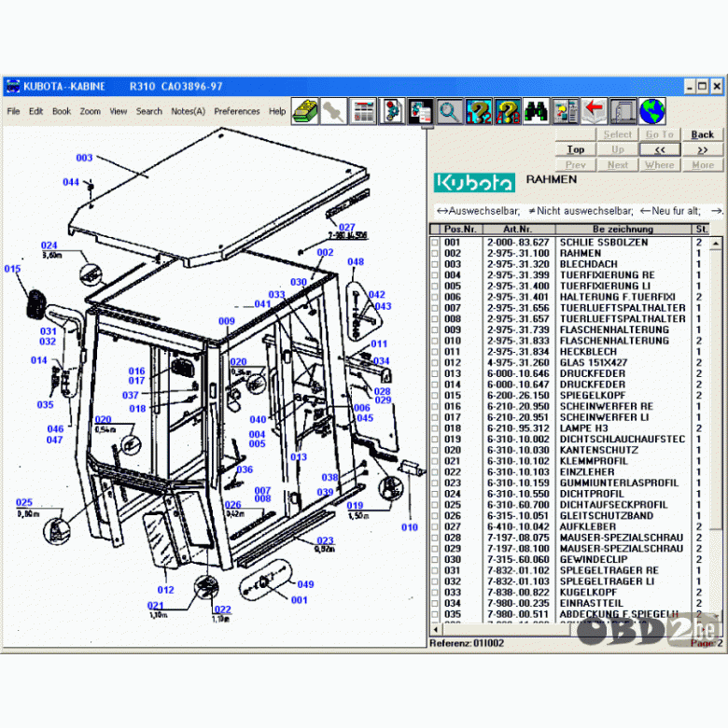The height and width of the screenshot is (728, 728).
Task: Click the pushpin toolbar icon
Action: click(x=334, y=111)
